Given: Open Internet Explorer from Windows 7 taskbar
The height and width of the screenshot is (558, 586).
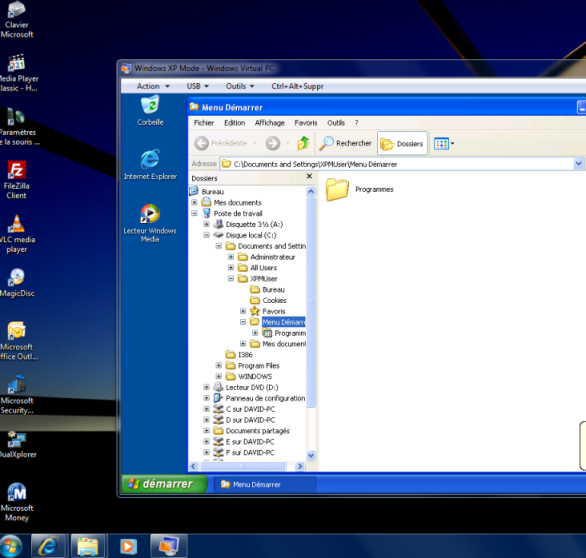Looking at the screenshot, I should [49, 546].
